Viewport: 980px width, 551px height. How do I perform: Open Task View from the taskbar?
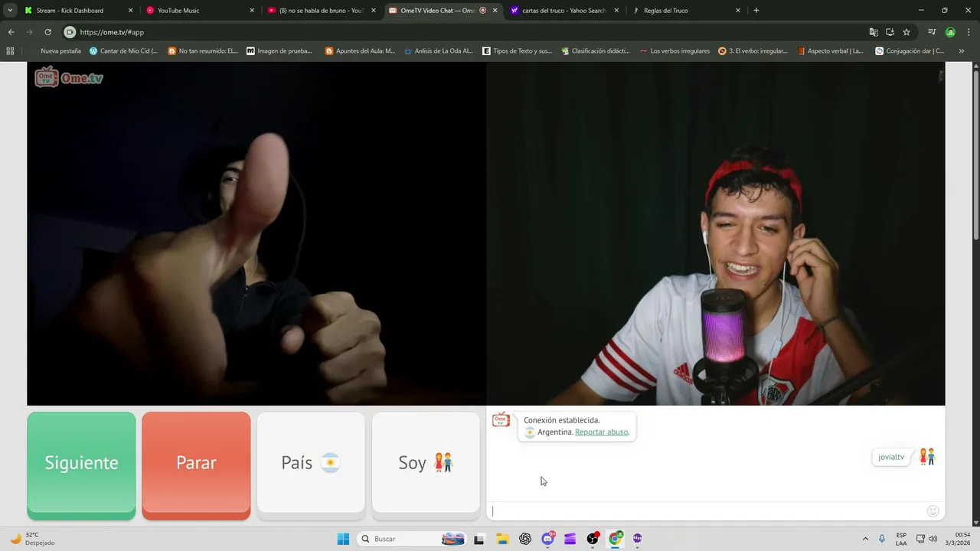479,539
